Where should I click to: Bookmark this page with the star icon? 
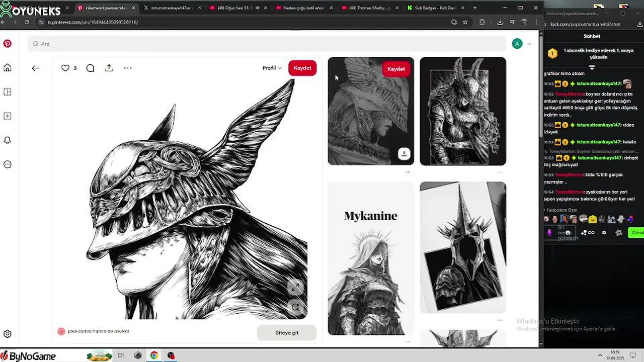[465, 22]
